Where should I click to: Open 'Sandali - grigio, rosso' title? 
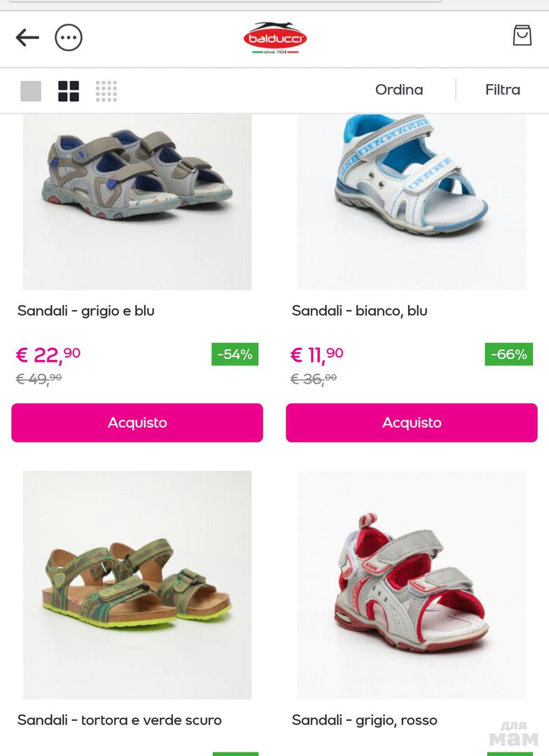point(364,720)
